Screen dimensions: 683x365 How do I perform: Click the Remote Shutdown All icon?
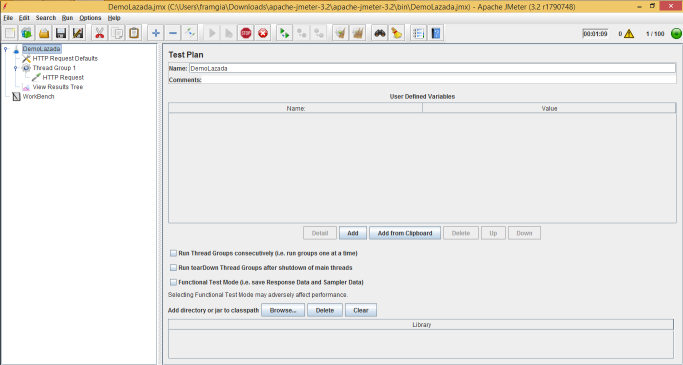pyautogui.click(x=318, y=33)
